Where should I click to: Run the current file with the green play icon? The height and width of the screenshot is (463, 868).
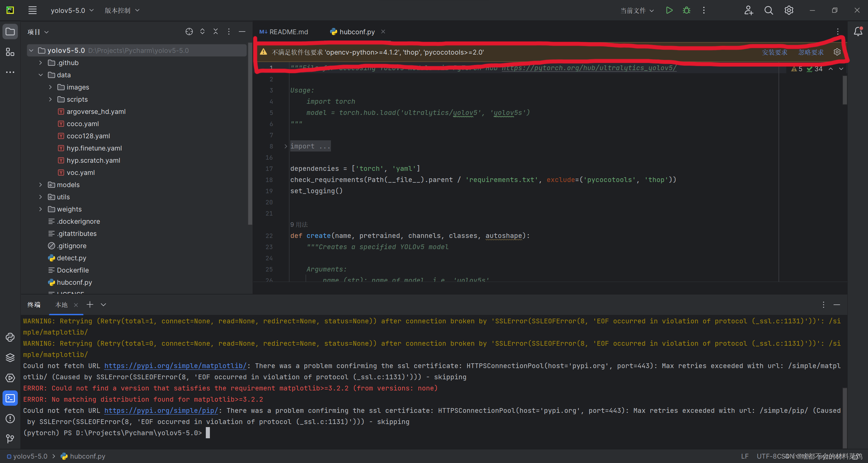click(668, 10)
